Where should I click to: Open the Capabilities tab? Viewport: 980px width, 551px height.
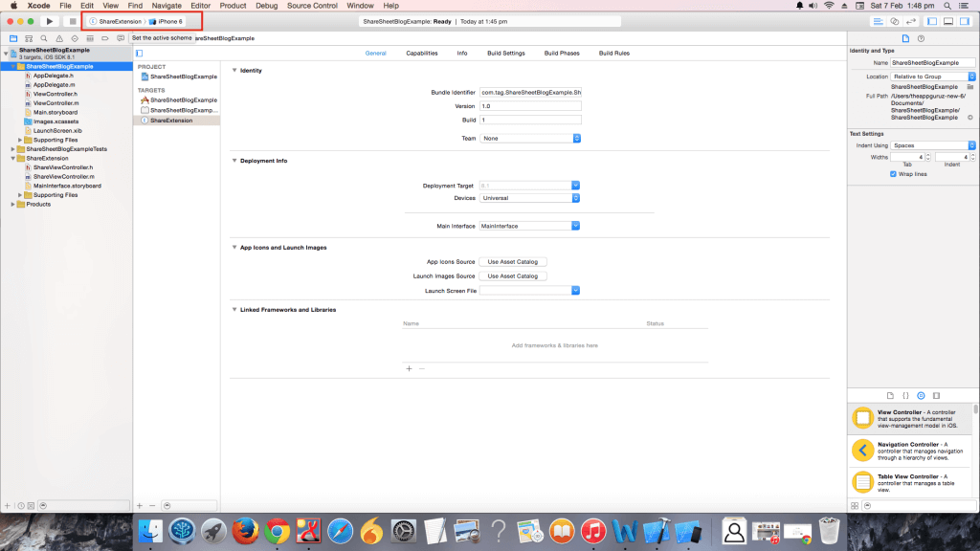tap(422, 54)
